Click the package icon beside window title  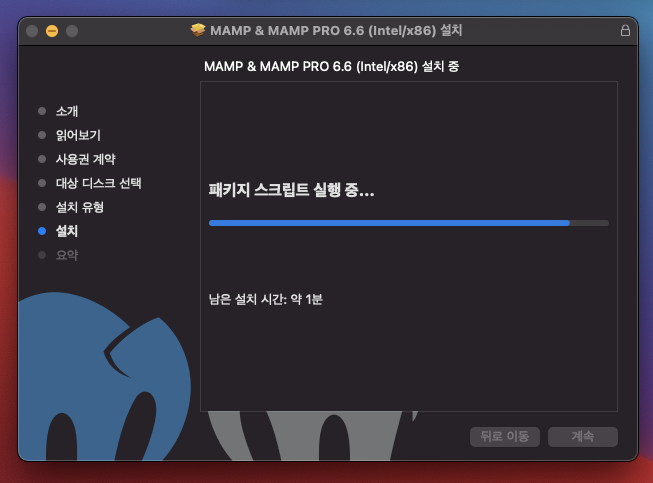point(198,30)
